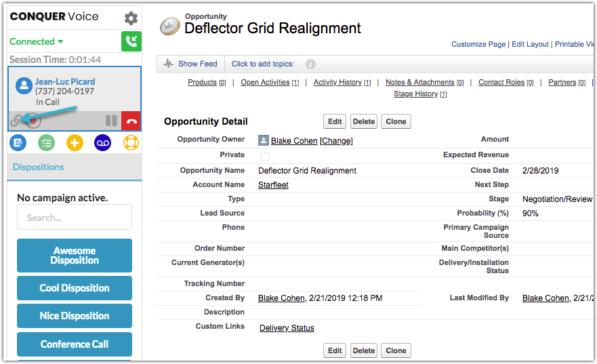
Task: Click Show Feed button
Action: (x=190, y=64)
